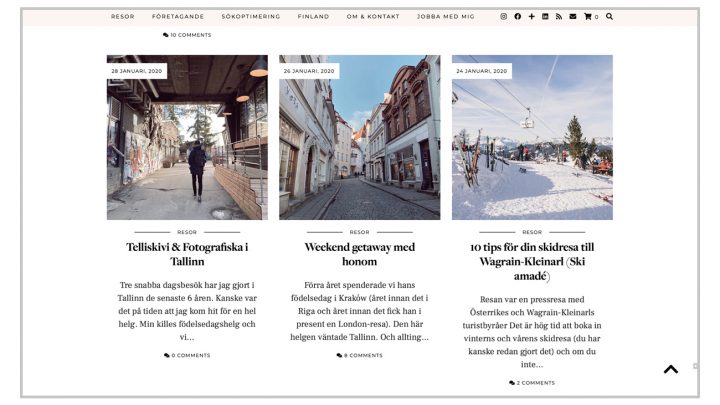Screen dimensions: 720x405
Task: Click the plus (Bloglovin) icon in header
Action: [x=531, y=17]
